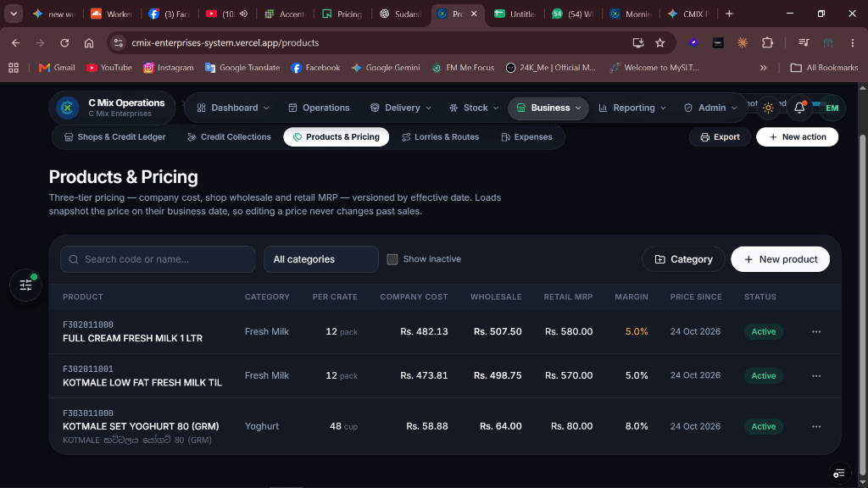Image resolution: width=868 pixels, height=488 pixels.
Task: Open the EM user avatar menu
Action: 832,108
